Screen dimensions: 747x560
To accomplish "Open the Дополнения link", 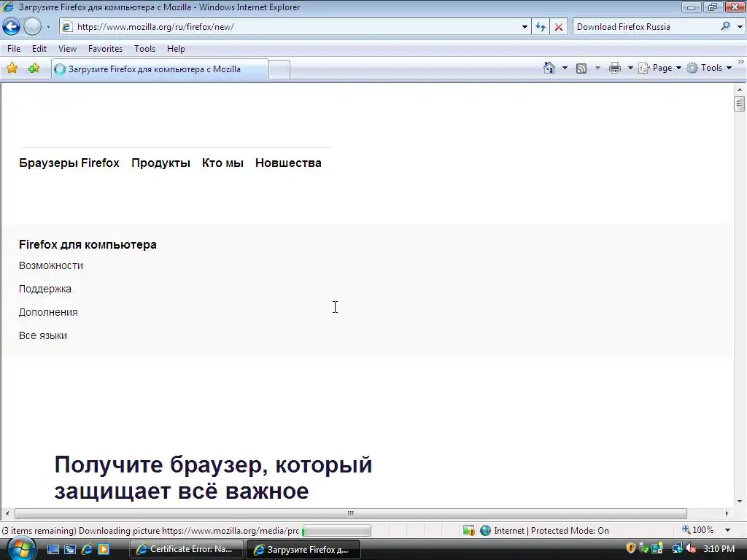I will (x=48, y=312).
